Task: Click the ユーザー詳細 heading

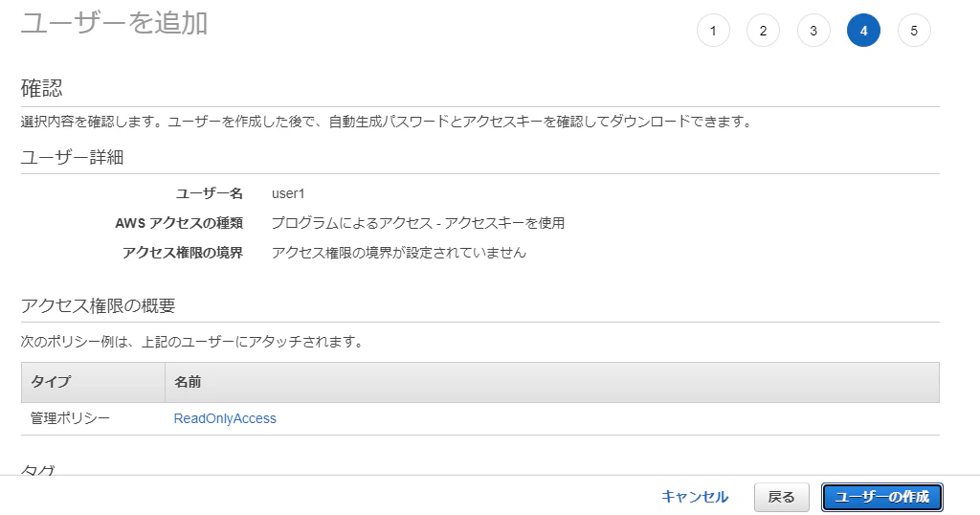Action: pyautogui.click(x=73, y=157)
